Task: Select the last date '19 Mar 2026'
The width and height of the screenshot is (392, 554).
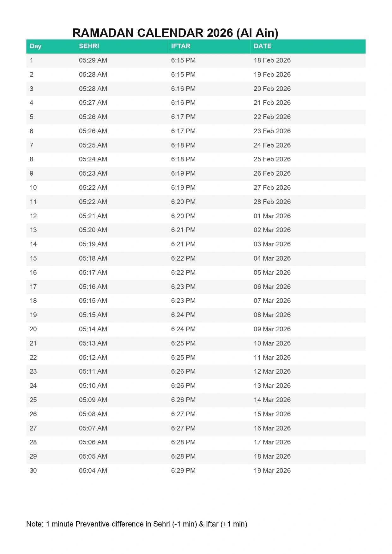Action: pos(272,471)
